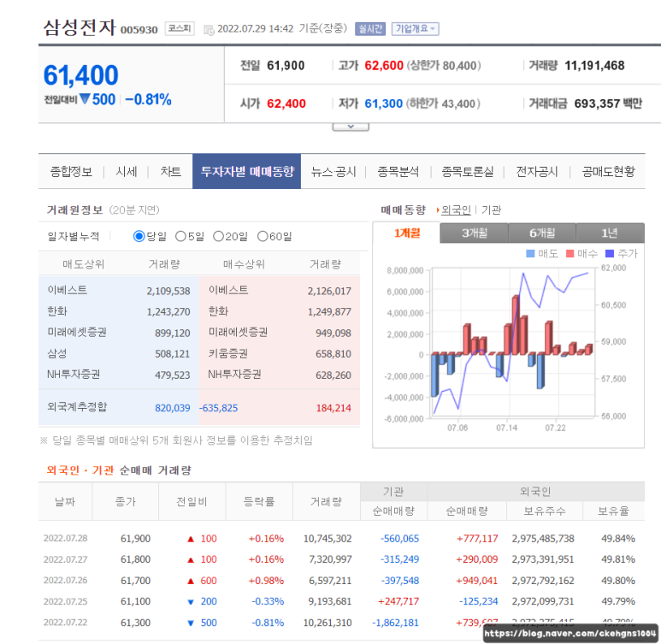Click the 2022.07.28 date row
Image resolution: width=661 pixels, height=644 pixels.
pos(341,539)
